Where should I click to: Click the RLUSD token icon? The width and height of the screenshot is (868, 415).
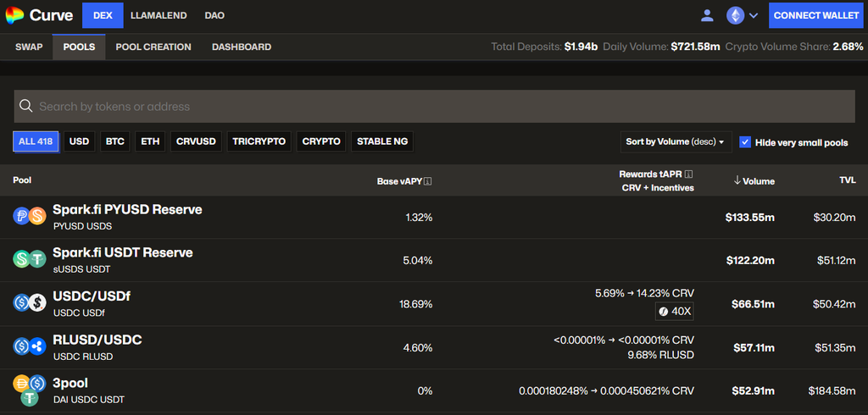pyautogui.click(x=37, y=346)
